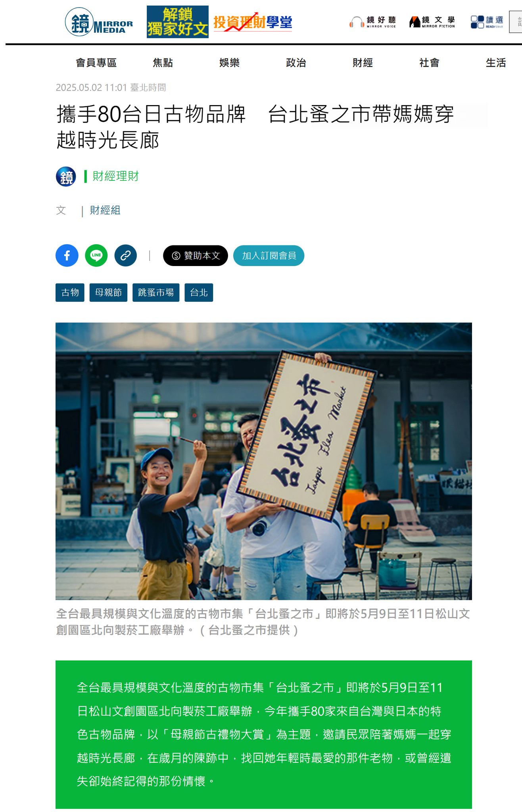The width and height of the screenshot is (522, 812).
Task: Click the 贊助本文 button
Action: click(x=196, y=256)
